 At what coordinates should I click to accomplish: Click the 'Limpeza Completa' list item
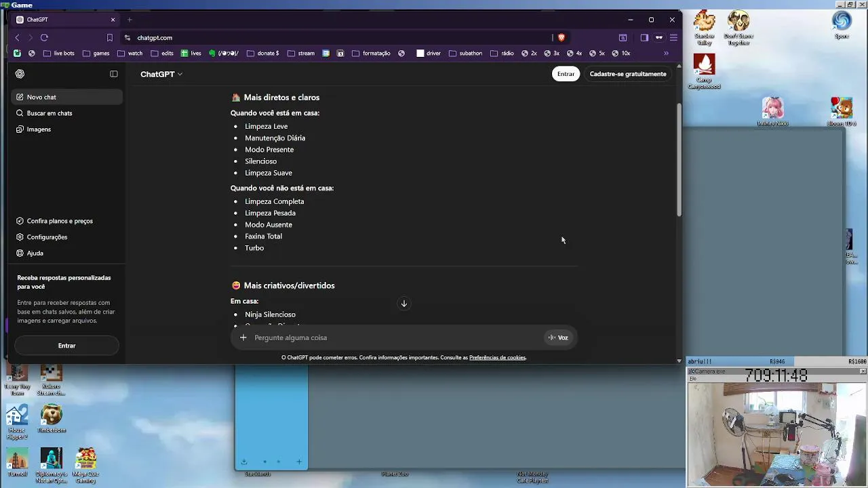(x=274, y=201)
